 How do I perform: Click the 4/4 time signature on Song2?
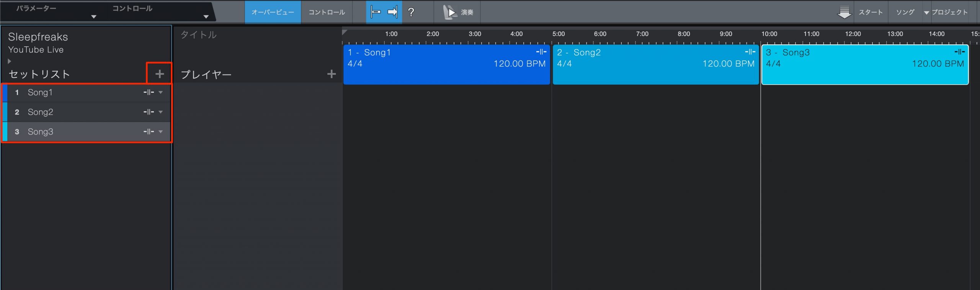point(564,64)
